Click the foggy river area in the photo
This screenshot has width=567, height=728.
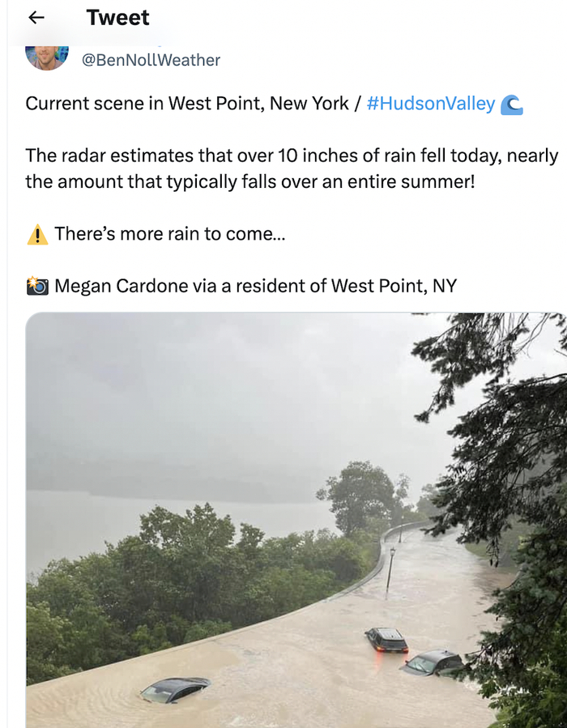point(162,518)
